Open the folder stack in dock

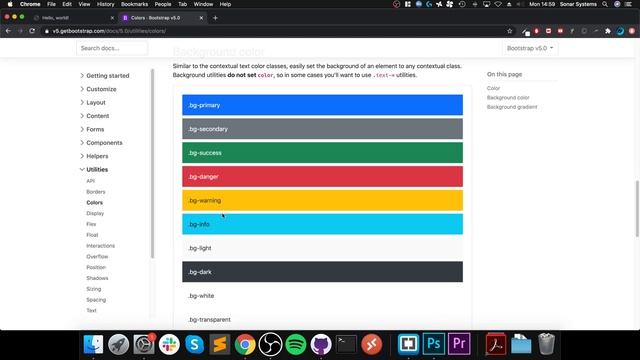(521, 344)
